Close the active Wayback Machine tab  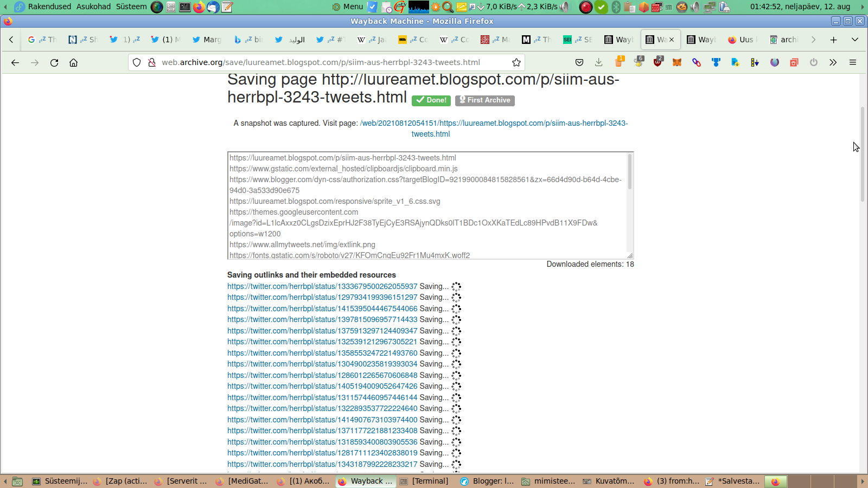pyautogui.click(x=672, y=40)
